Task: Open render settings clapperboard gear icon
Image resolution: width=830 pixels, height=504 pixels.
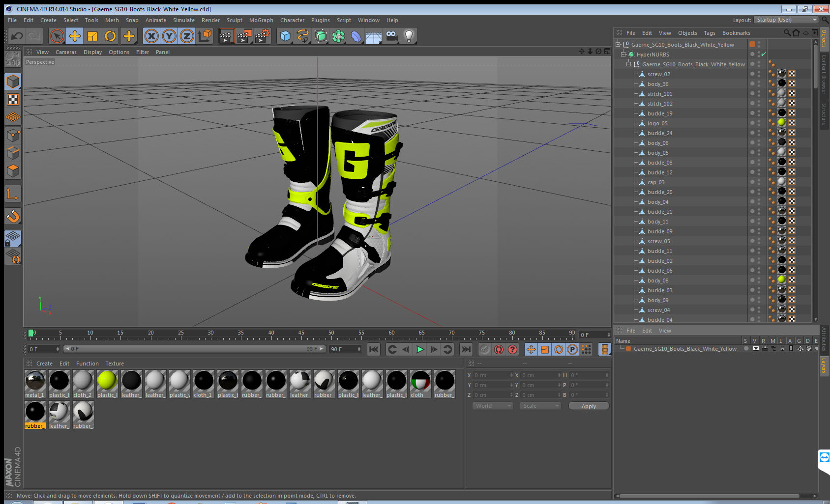Action: tap(262, 36)
